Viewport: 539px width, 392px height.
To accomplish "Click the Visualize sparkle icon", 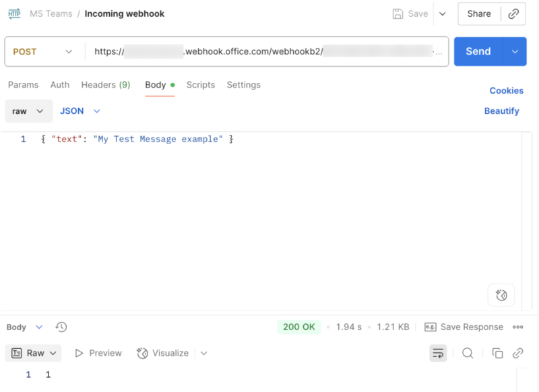I will point(142,353).
